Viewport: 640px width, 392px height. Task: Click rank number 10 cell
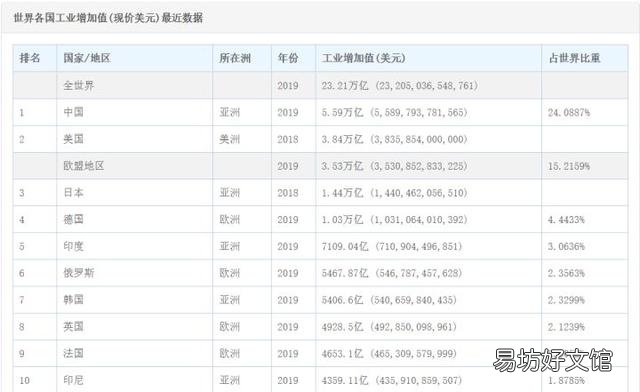(x=24, y=381)
